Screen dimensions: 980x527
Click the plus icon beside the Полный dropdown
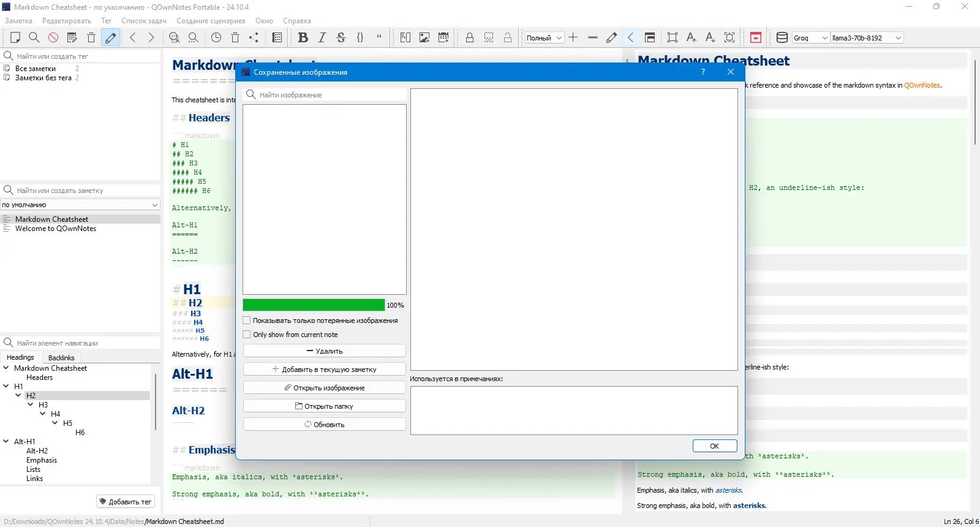573,37
